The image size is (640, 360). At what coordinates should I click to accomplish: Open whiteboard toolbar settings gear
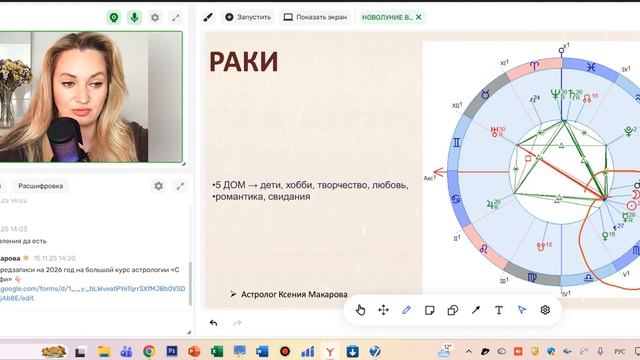click(545, 310)
